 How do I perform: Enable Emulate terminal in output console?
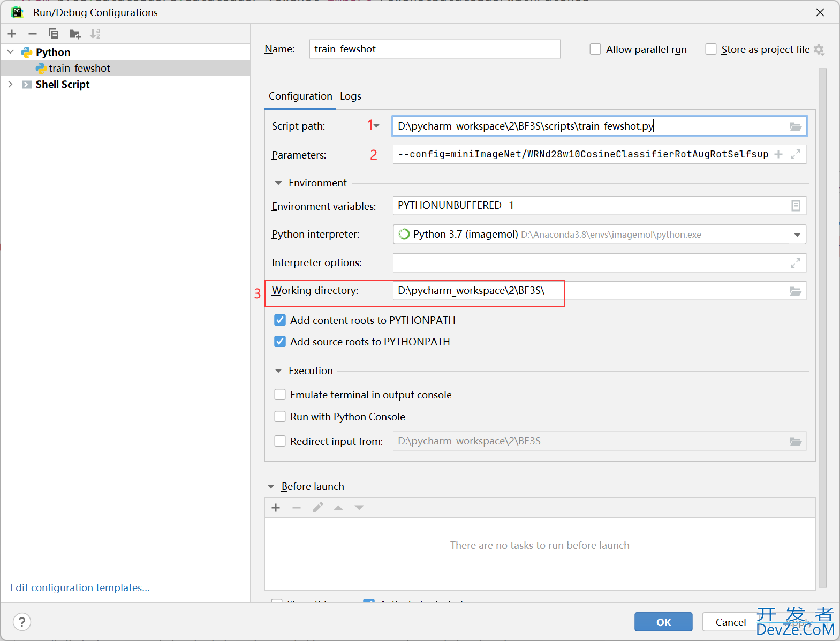click(x=280, y=395)
